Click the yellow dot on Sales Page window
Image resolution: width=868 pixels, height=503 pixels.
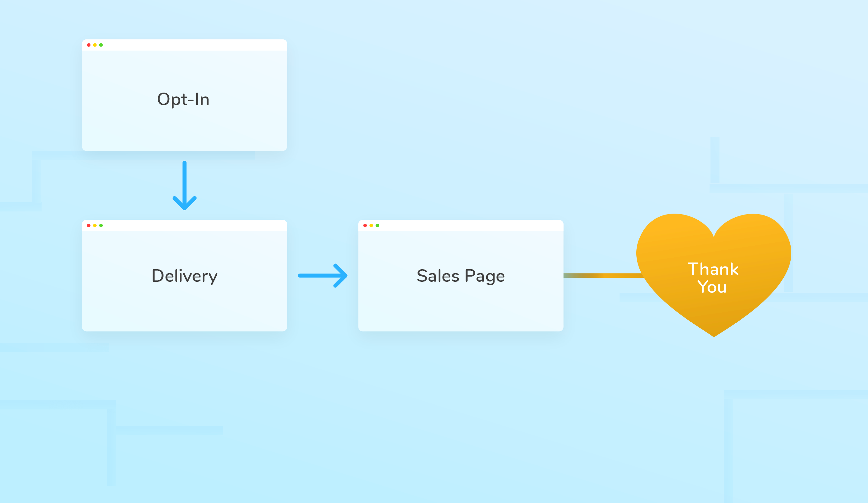coord(371,225)
